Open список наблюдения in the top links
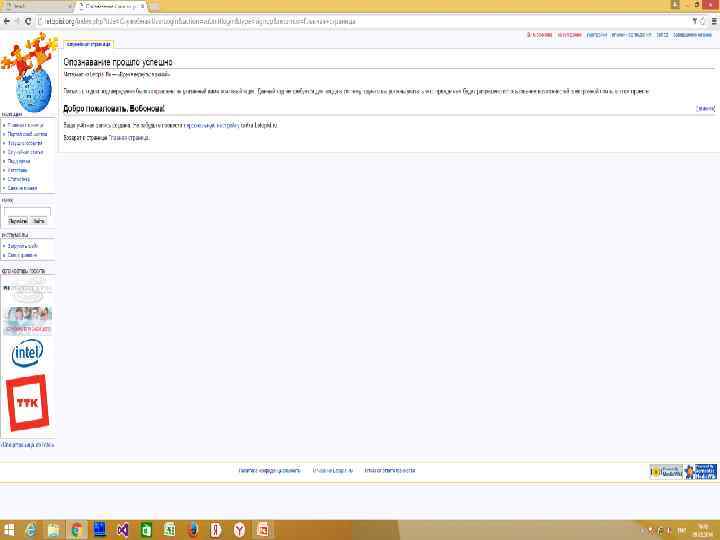This screenshot has height=540, width=720. [x=631, y=35]
